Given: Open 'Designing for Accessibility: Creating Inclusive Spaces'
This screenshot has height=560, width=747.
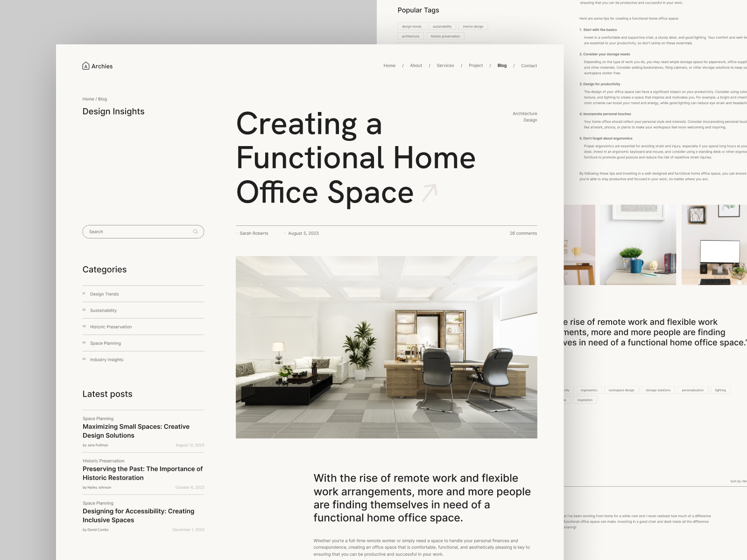Looking at the screenshot, I should tap(138, 515).
